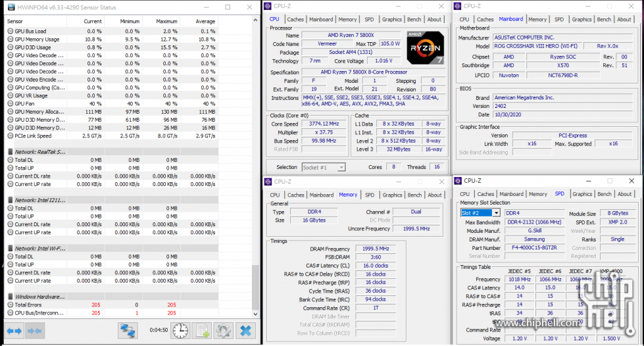Click the GPU Memory Usage sensor icon
The image size is (644, 346).
click(11, 39)
